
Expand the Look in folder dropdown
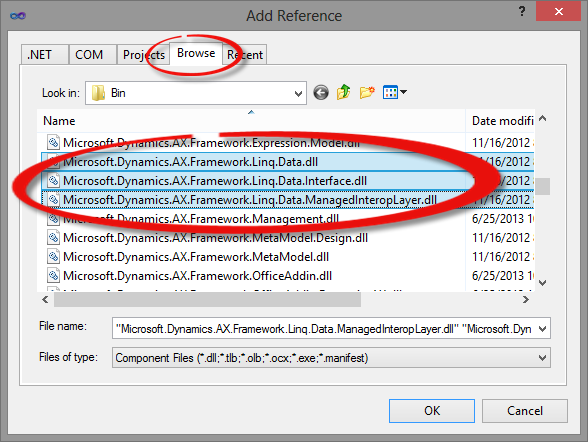298,93
